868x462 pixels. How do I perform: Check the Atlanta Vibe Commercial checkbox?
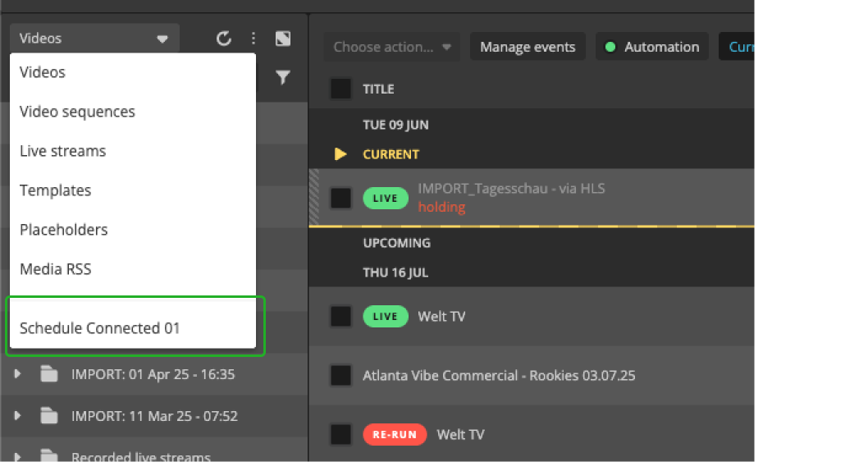click(340, 376)
